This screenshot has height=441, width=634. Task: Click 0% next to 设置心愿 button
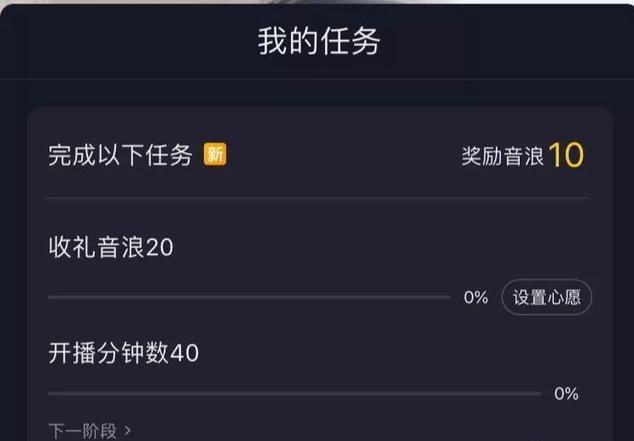coord(475,298)
